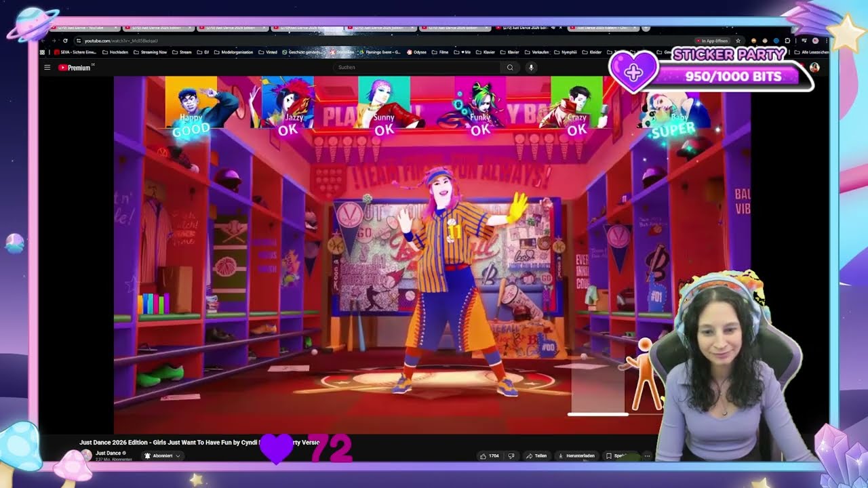868x488 pixels.
Task: Switch to the first Just Dance - YouTube tab
Action: [x=85, y=28]
